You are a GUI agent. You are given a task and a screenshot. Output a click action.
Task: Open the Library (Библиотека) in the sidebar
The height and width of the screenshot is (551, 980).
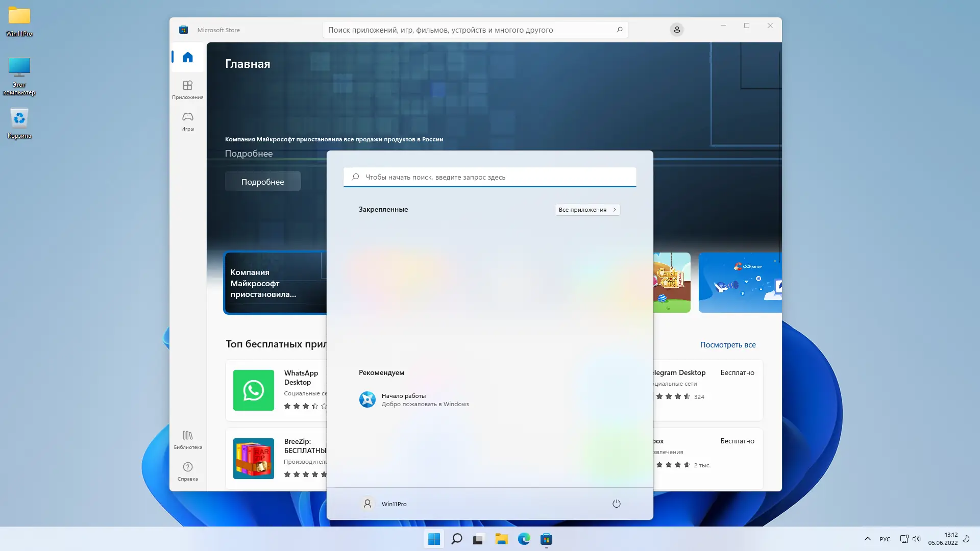(x=188, y=439)
